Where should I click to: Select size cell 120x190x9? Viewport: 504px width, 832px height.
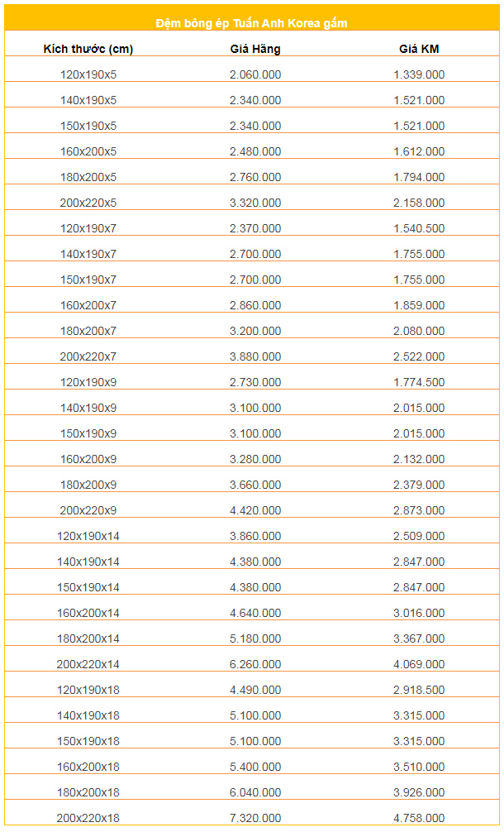click(x=88, y=383)
